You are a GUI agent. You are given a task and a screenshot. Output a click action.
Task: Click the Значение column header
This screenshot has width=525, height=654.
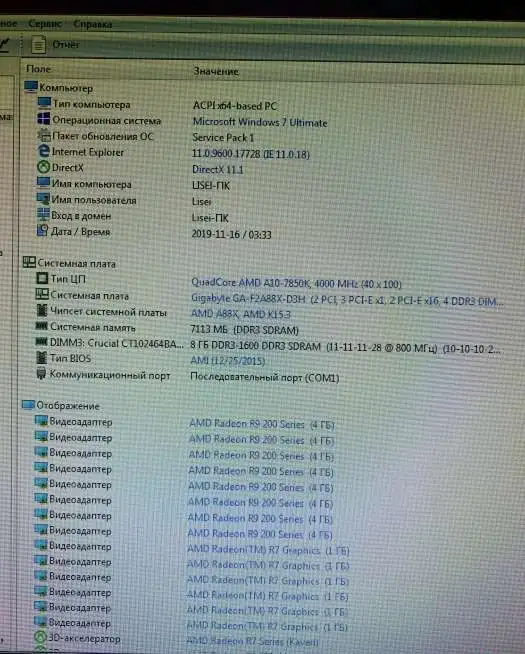click(x=216, y=71)
